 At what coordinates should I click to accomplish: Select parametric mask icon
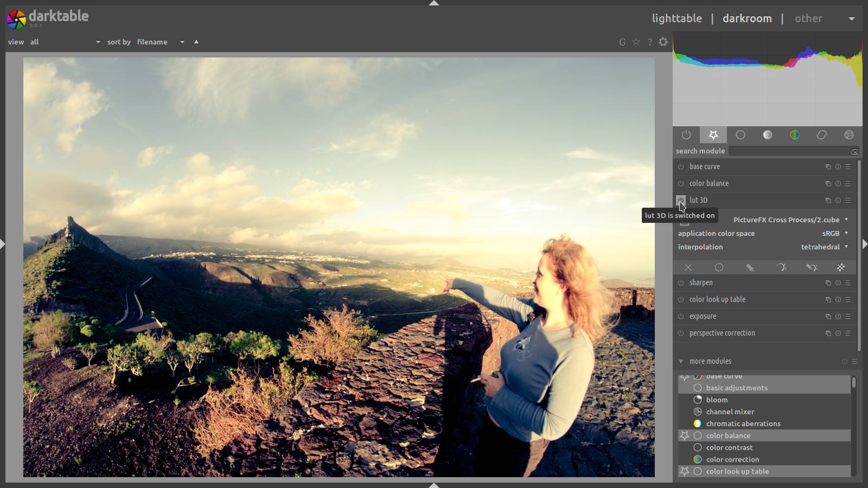tap(781, 267)
